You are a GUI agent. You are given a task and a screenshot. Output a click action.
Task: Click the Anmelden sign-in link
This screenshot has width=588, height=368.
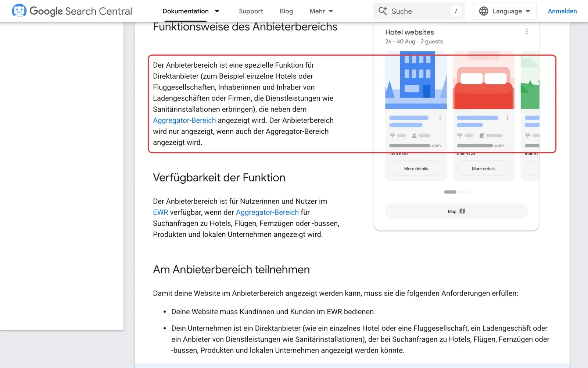click(562, 11)
